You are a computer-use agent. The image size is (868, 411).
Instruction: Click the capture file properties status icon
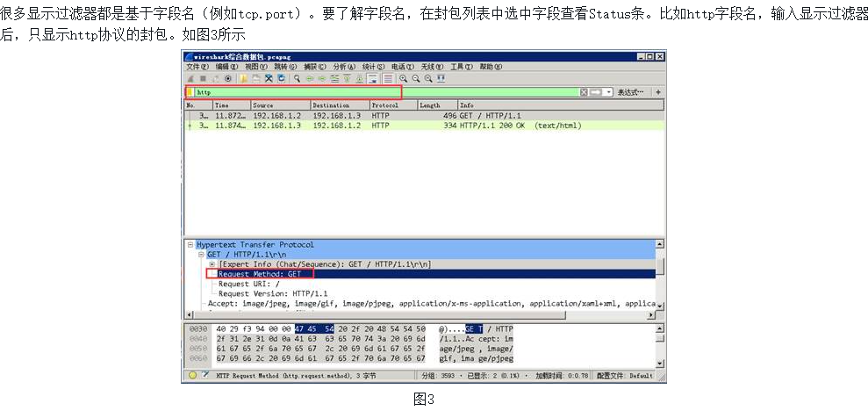click(x=205, y=376)
